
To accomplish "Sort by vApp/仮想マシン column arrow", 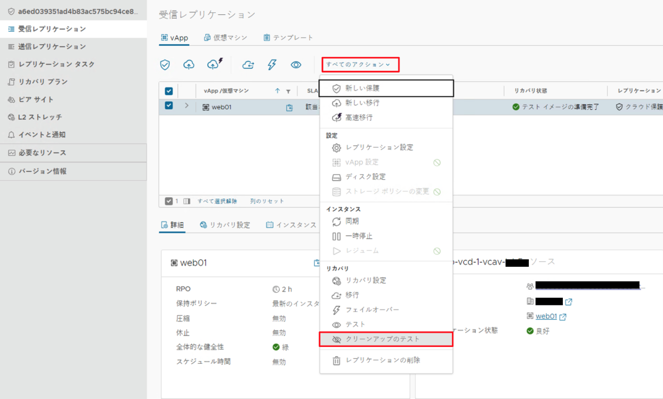I will tap(277, 91).
